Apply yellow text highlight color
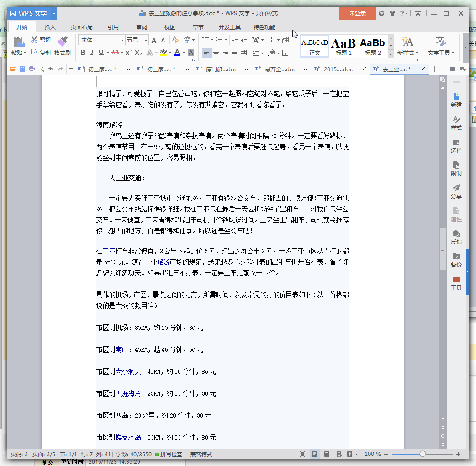 pos(164,53)
